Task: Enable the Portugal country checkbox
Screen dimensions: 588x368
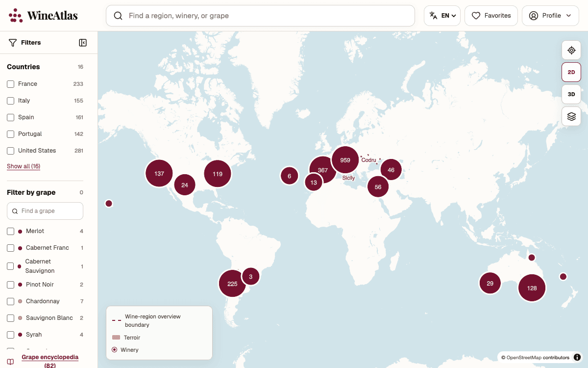Action: [x=10, y=134]
